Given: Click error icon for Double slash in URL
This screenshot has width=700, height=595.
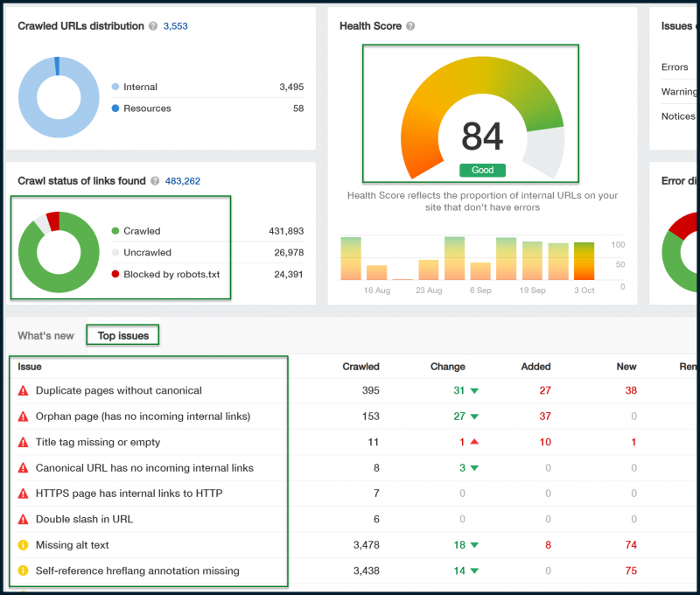Looking at the screenshot, I should pos(24,519).
